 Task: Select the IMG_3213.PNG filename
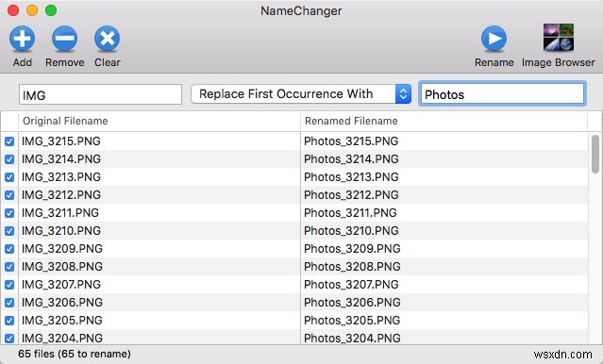(x=61, y=176)
